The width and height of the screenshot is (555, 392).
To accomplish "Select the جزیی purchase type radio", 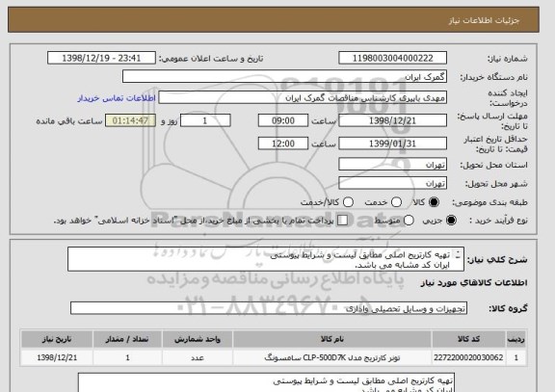I will tap(451, 220).
